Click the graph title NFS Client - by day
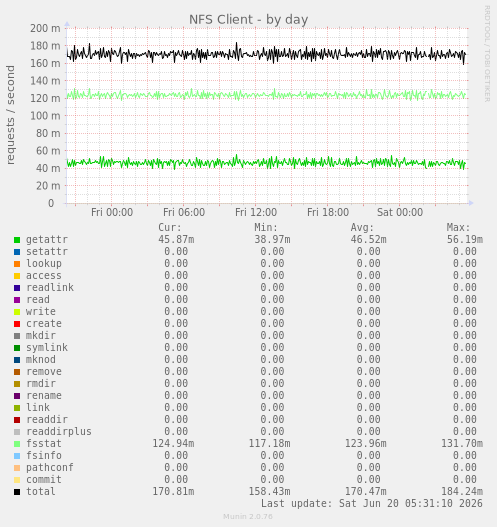This screenshot has width=497, height=527. coord(248,19)
